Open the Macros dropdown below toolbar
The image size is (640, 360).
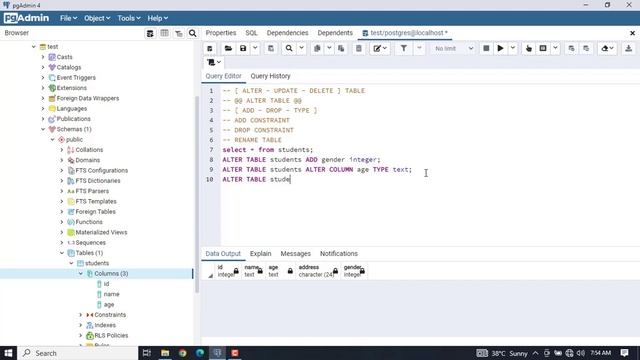coord(213,62)
